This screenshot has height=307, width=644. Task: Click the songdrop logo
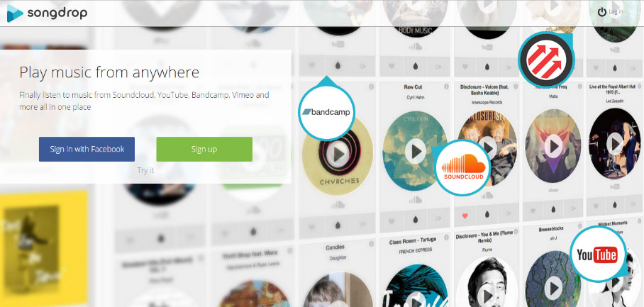tap(47, 13)
